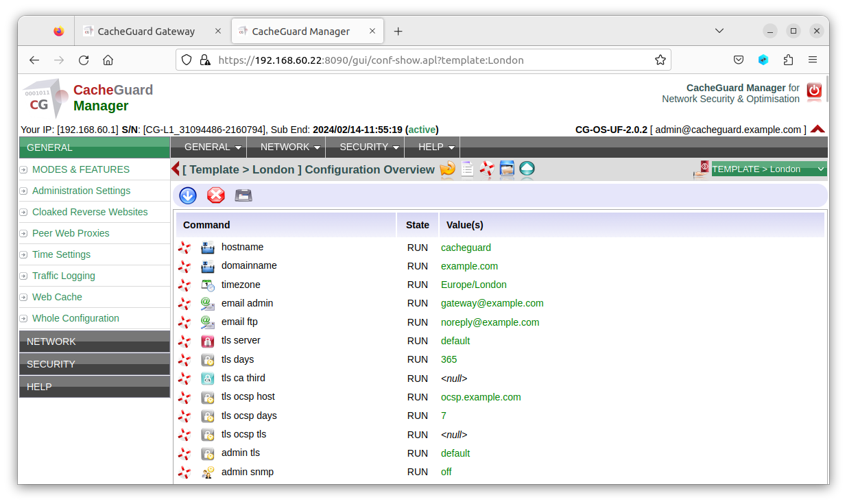Screen dimensions: 847x504
Task: Click the hostname command icon
Action: (208, 248)
